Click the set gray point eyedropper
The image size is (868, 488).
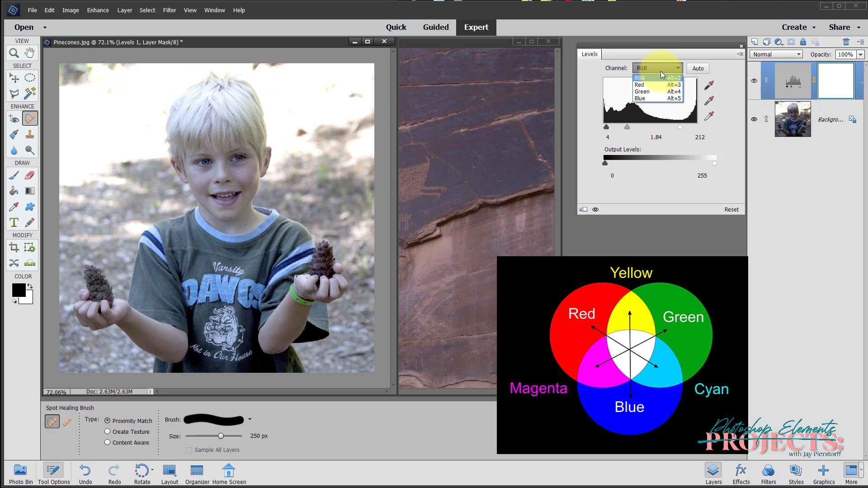click(x=709, y=100)
